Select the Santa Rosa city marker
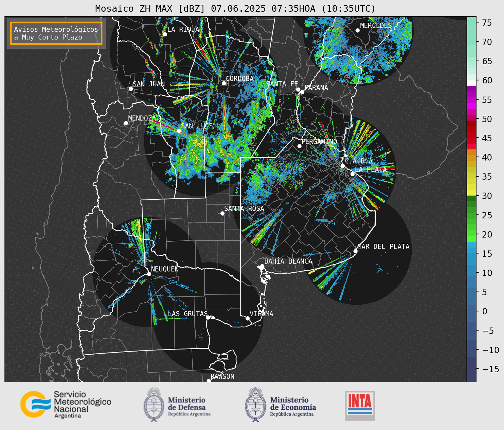 (222, 213)
